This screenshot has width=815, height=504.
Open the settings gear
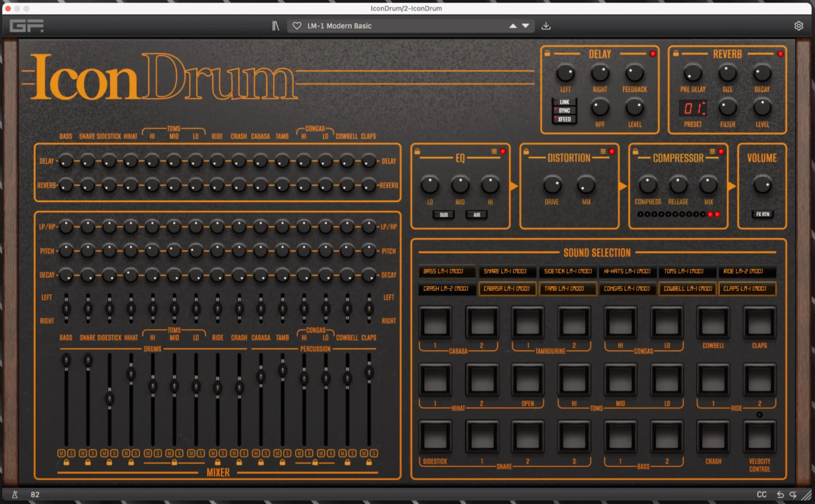799,26
